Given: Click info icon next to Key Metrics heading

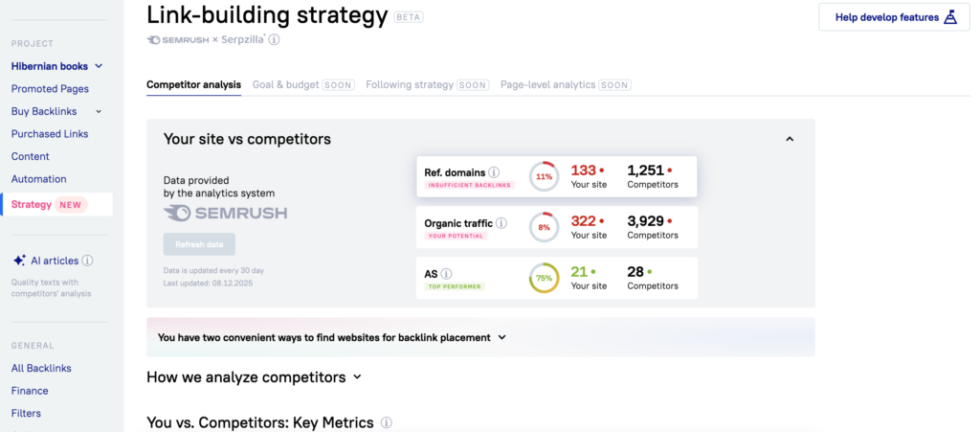Looking at the screenshot, I should [x=387, y=422].
